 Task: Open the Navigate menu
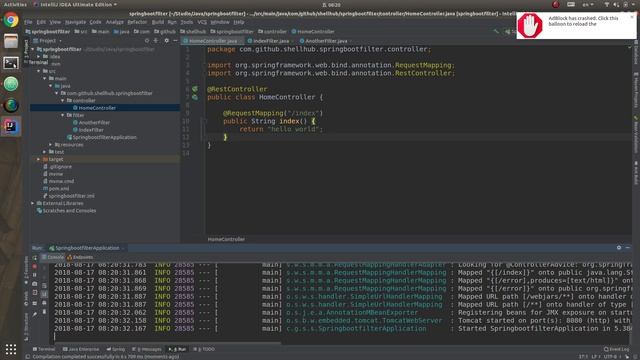(x=76, y=22)
